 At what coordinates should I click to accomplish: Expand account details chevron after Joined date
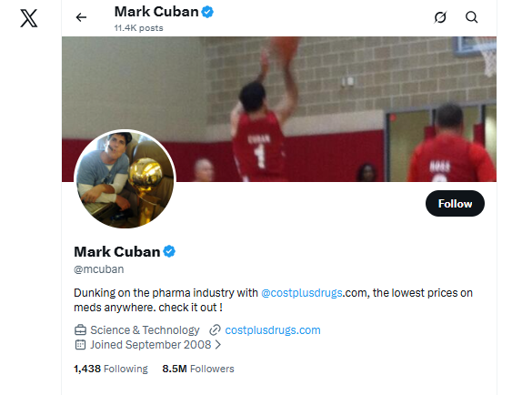(218, 345)
